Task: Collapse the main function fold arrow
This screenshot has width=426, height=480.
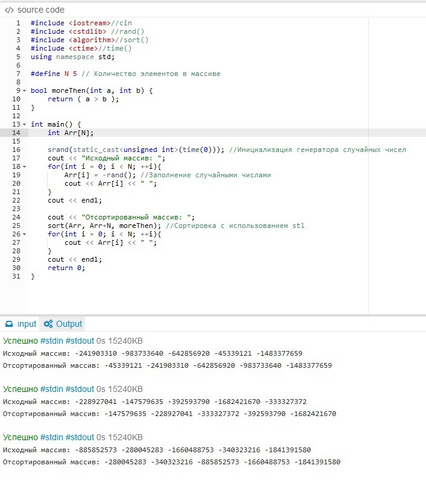Action: pyautogui.click(x=24, y=124)
